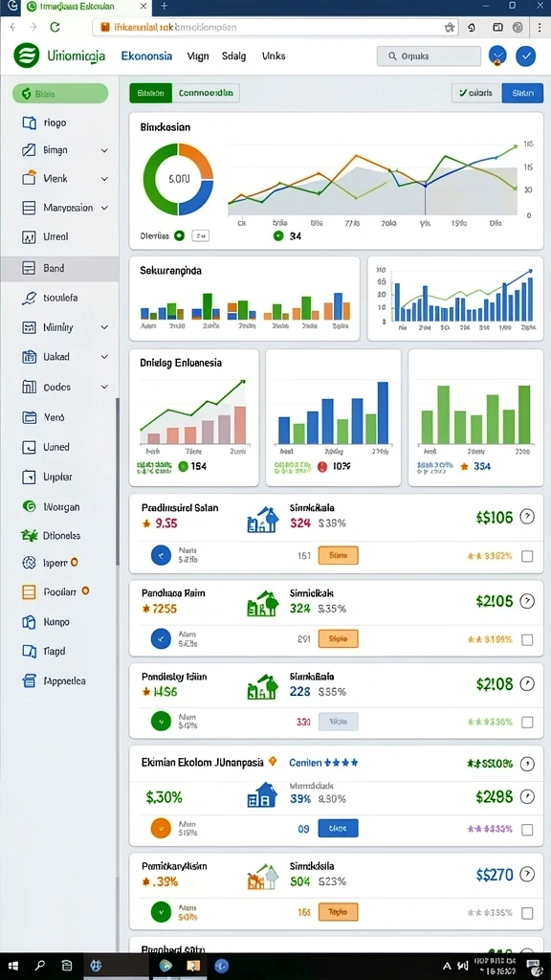This screenshot has width=551, height=980.
Task: Open the Urreal chart icon in sidebar
Action: coord(29,237)
